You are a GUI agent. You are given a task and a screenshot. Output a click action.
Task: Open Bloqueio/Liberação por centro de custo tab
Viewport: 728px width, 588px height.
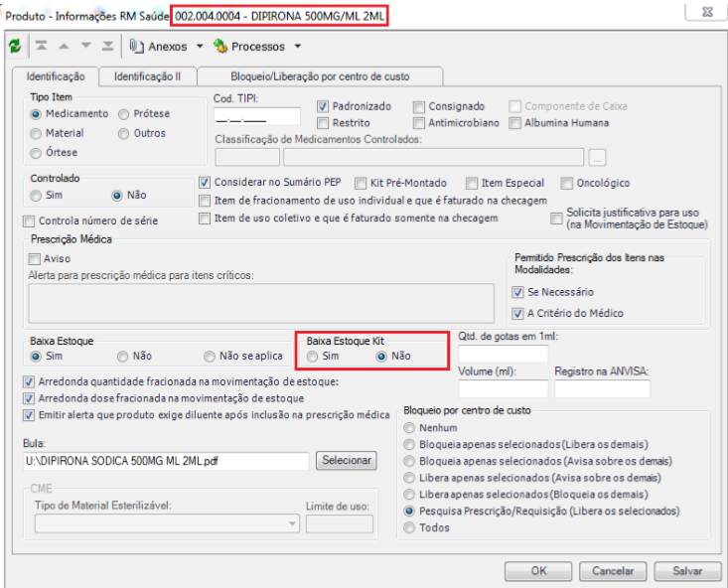320,76
